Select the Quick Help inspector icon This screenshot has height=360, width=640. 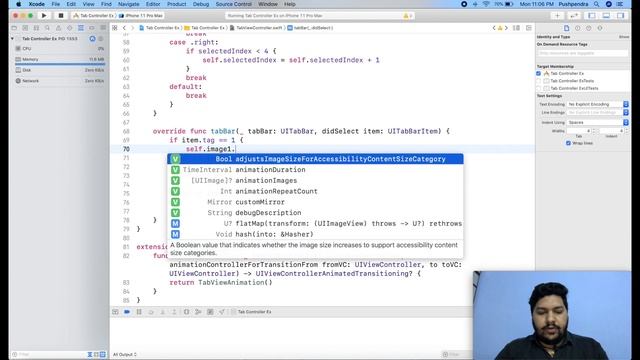click(589, 28)
